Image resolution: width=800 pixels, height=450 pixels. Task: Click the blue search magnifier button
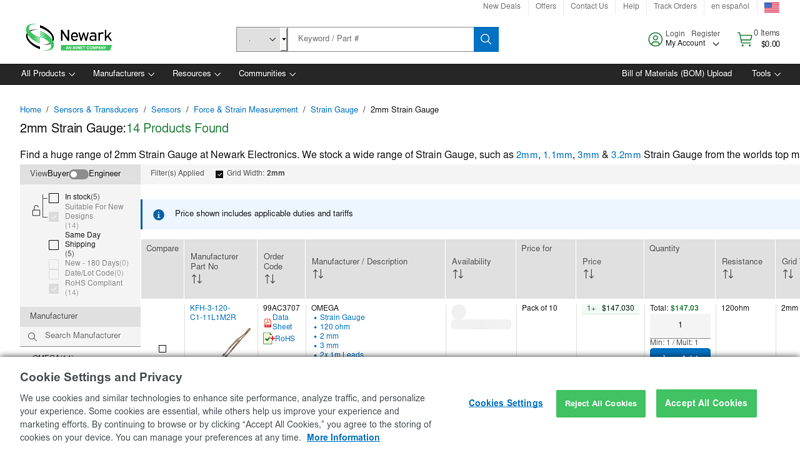(x=486, y=39)
